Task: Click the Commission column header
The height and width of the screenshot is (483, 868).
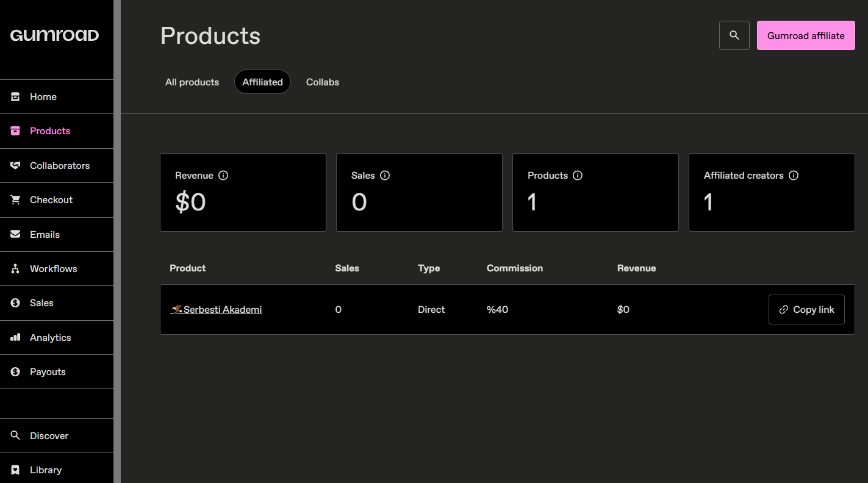Action: tap(515, 268)
